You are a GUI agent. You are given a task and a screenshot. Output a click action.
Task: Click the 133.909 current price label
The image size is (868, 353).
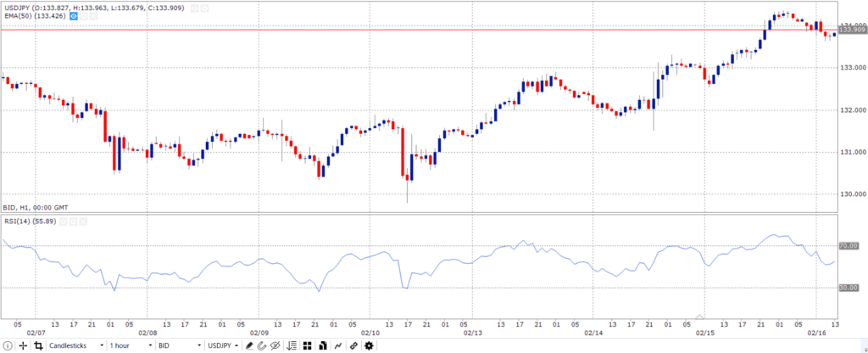click(x=852, y=30)
